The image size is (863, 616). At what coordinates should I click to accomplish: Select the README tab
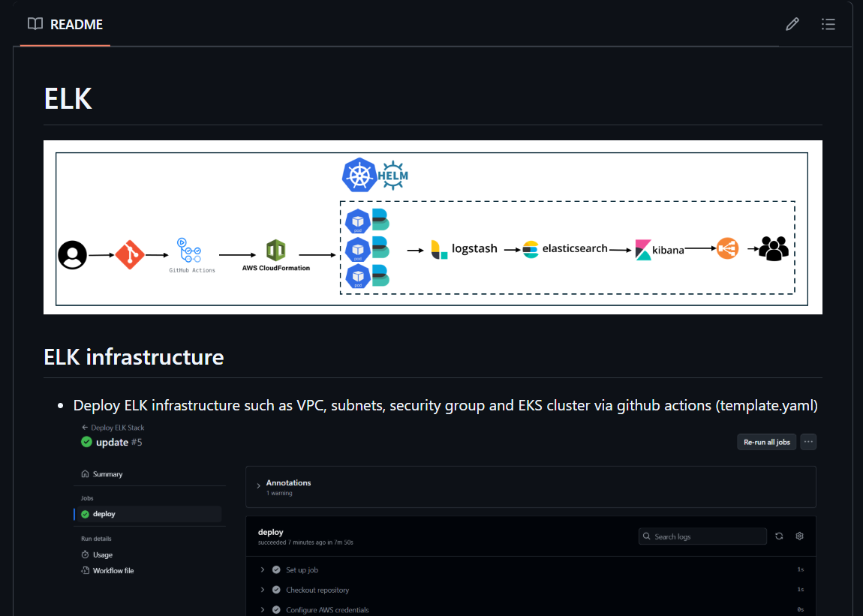pos(65,24)
